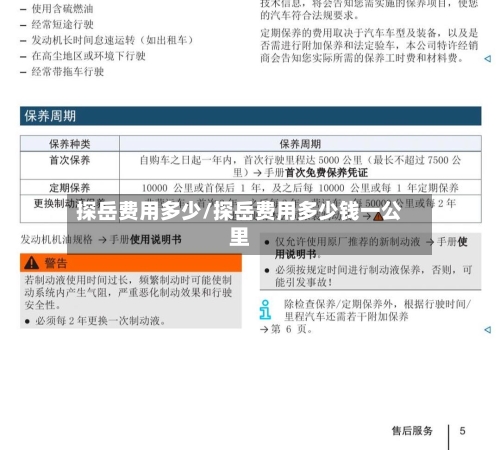500x450 pixels.
Task: Click the line 经常带拖车行驶
Action: (68, 71)
